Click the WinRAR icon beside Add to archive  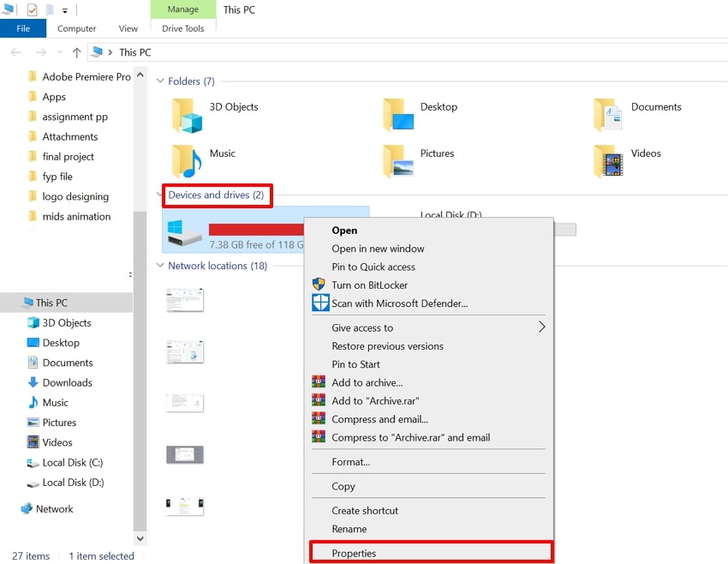coord(320,382)
